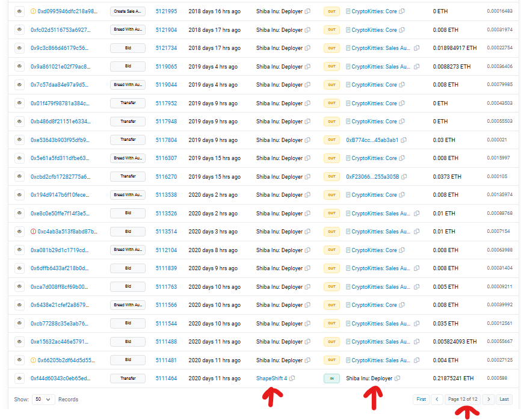Open block number 5111481
This screenshot has width=521, height=420.
[x=166, y=360]
